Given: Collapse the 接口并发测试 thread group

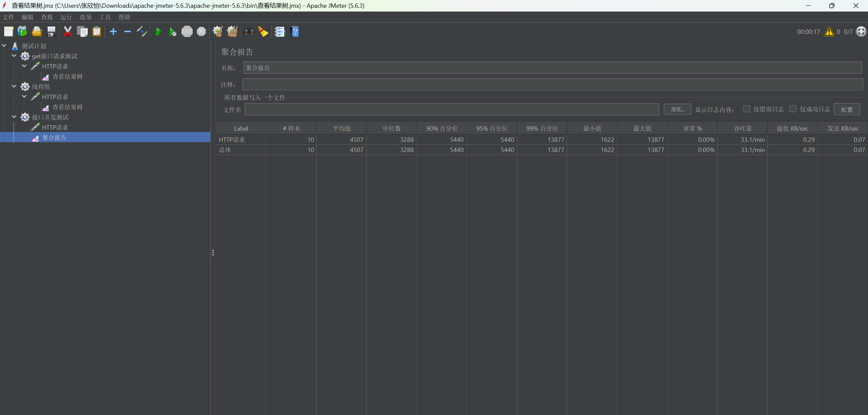Looking at the screenshot, I should pyautogui.click(x=14, y=117).
